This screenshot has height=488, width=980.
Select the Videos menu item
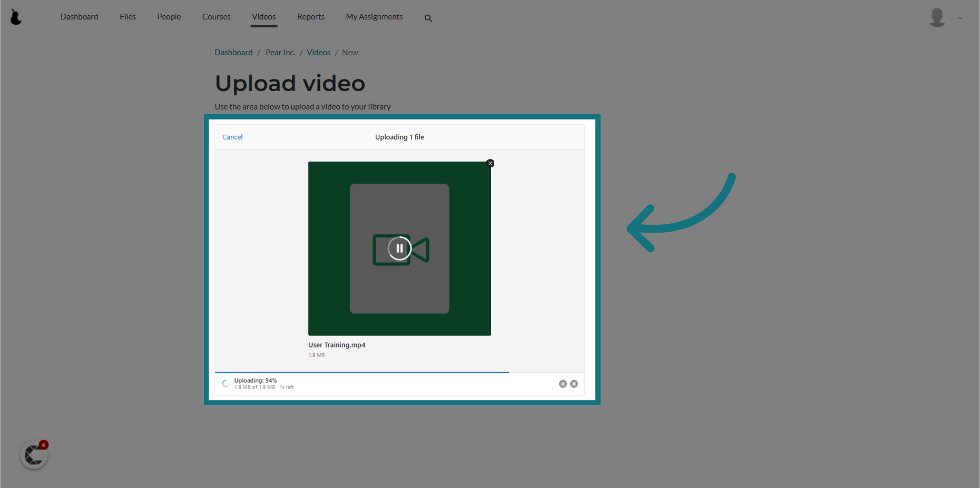point(264,17)
